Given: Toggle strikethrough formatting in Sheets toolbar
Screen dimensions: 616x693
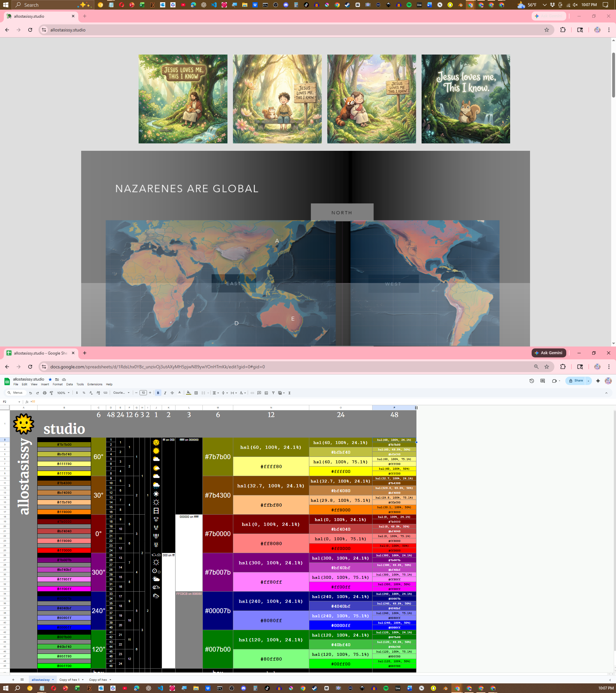Looking at the screenshot, I should pyautogui.click(x=172, y=393).
